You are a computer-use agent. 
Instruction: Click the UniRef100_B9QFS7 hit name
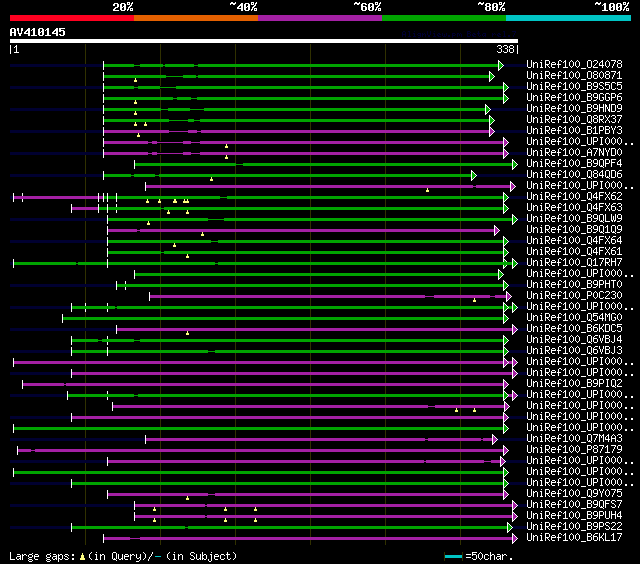574,505
